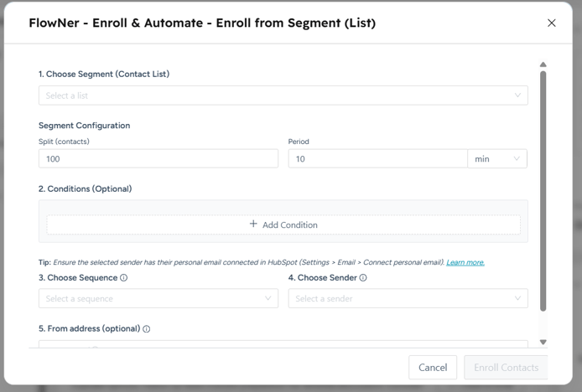Click the plus icon in Add Condition

coord(253,224)
